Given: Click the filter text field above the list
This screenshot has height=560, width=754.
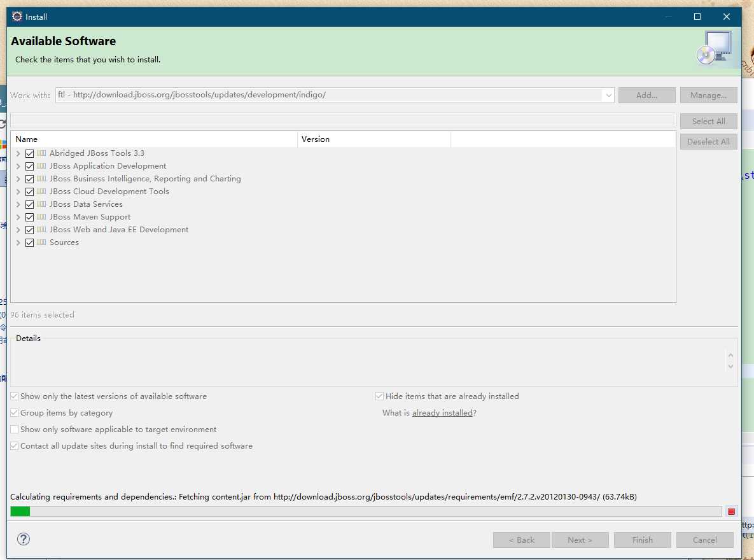Looking at the screenshot, I should [x=343, y=120].
